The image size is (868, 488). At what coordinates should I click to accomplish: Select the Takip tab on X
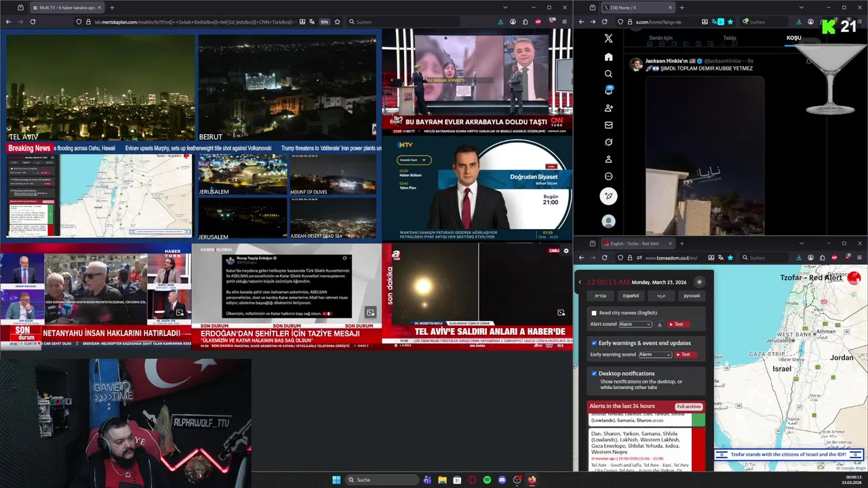coord(730,38)
